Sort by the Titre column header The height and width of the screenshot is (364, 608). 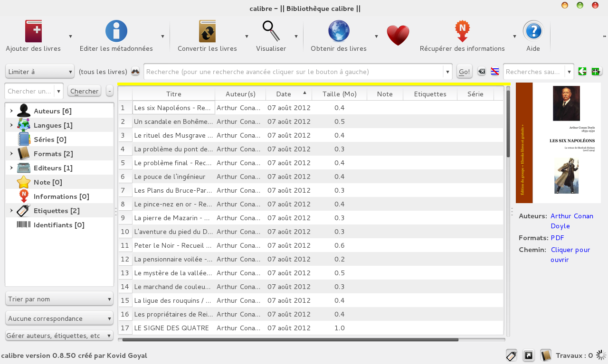tap(174, 94)
